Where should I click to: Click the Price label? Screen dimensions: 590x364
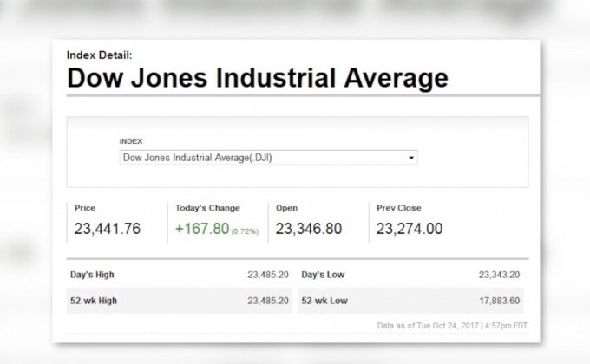(85, 208)
